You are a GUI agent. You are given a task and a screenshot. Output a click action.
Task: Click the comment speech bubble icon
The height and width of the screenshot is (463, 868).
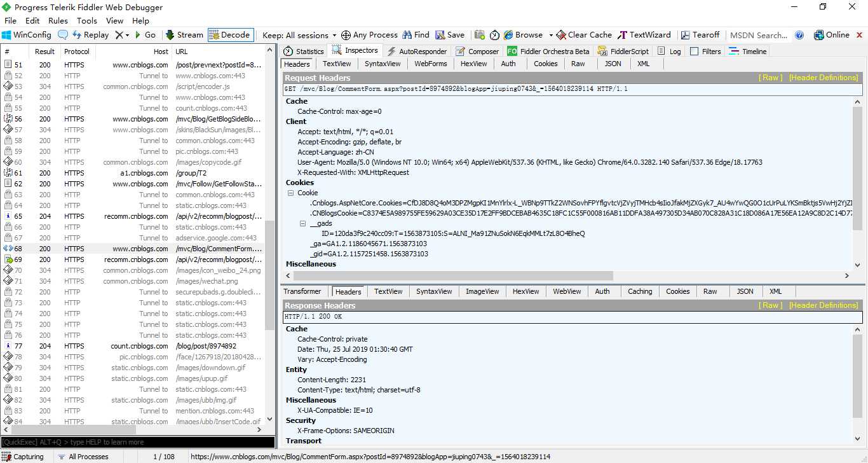tap(63, 35)
